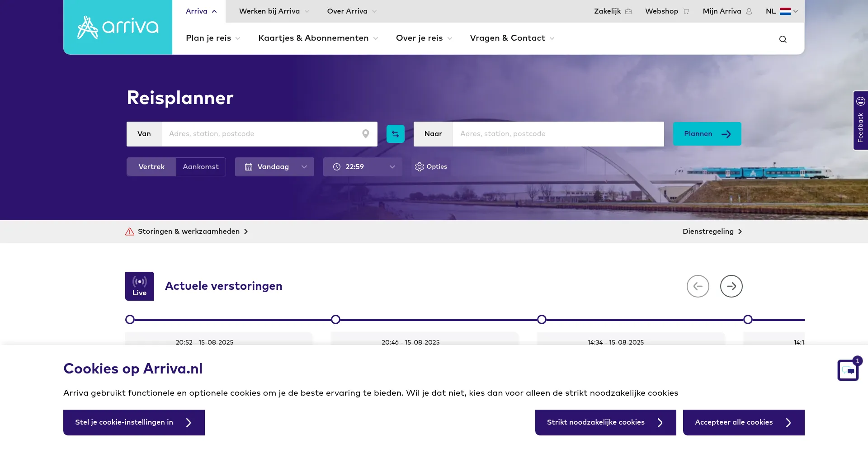Viewport: 868px width, 449px height.
Task: Click the Feedback smiley tab
Action: [x=861, y=120]
